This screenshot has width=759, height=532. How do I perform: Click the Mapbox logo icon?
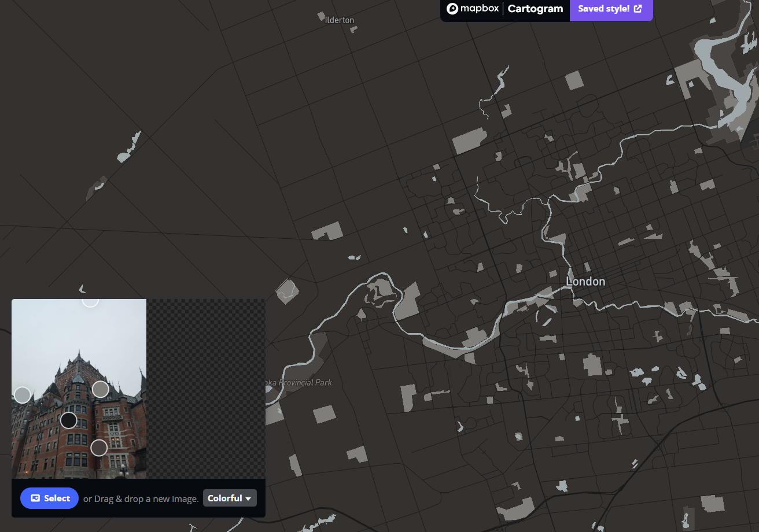(453, 9)
